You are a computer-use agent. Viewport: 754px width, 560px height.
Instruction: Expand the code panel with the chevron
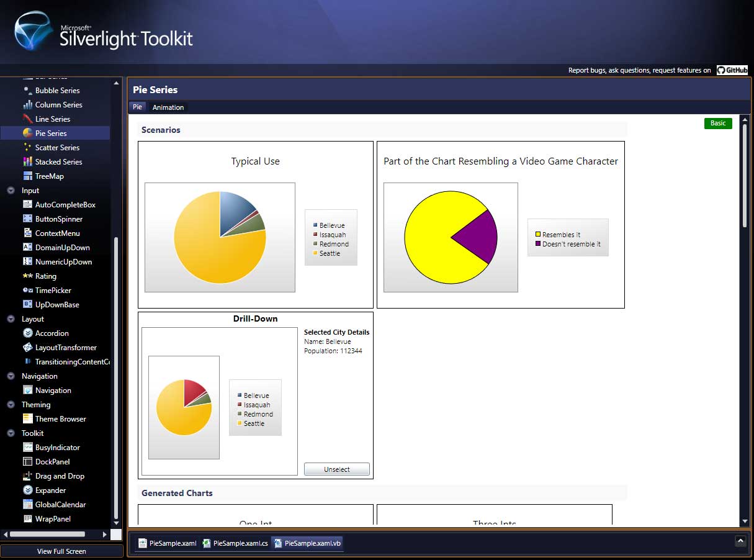[x=740, y=541]
